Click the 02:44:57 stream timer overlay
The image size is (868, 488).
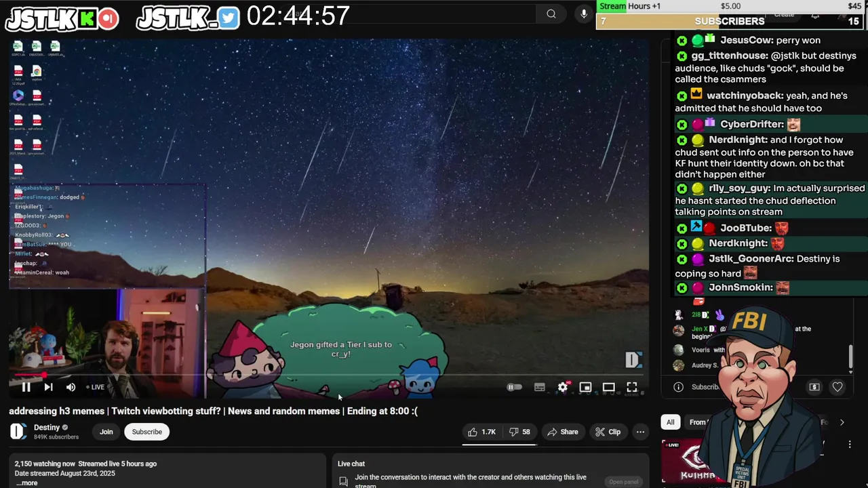[298, 16]
